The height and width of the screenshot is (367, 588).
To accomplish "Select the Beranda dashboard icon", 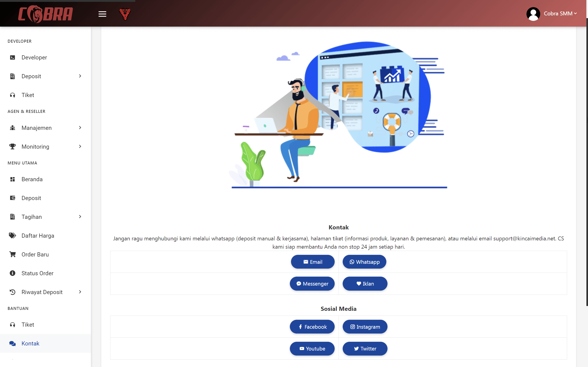I will click(12, 179).
